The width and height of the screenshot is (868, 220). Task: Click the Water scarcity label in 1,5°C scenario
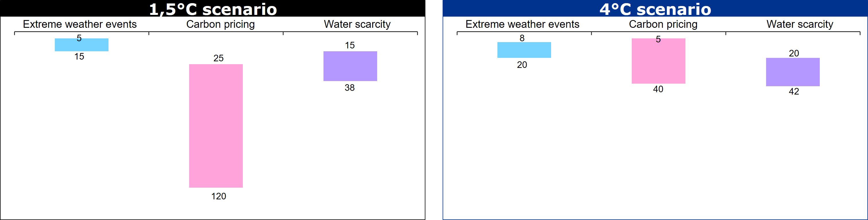tap(357, 24)
